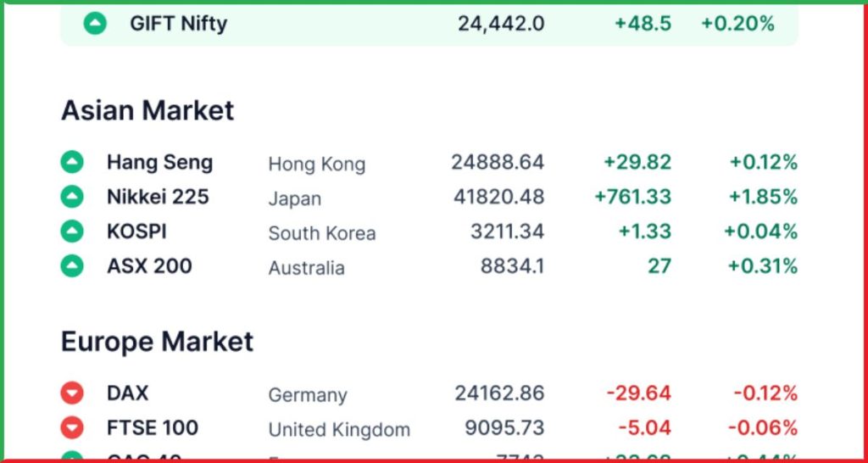This screenshot has width=868, height=463.
Task: Click the Europe Market section heading
Action: [x=157, y=341]
